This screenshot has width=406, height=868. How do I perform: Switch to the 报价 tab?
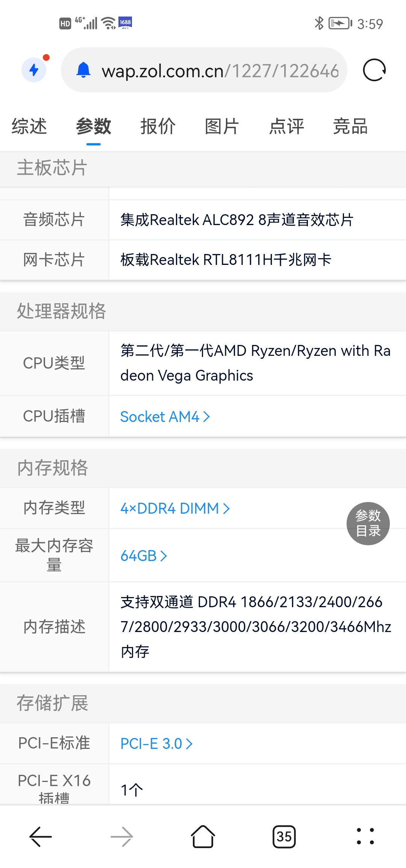(x=158, y=126)
